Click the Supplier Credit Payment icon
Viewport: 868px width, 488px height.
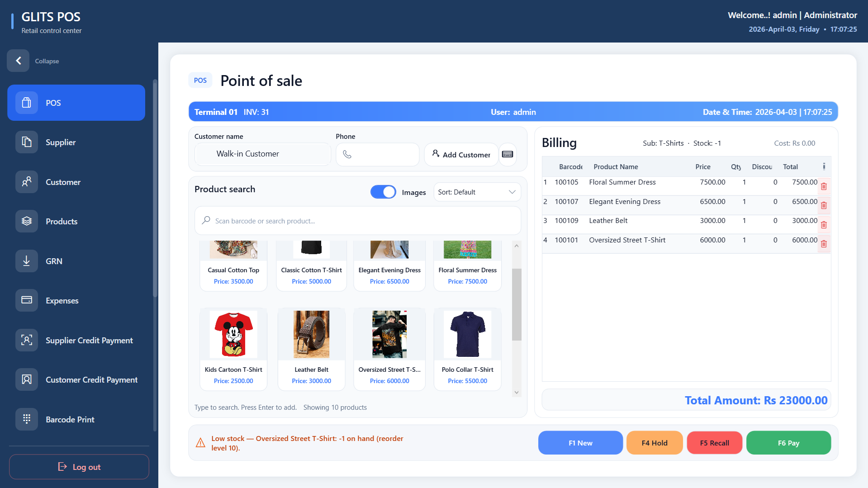click(27, 340)
